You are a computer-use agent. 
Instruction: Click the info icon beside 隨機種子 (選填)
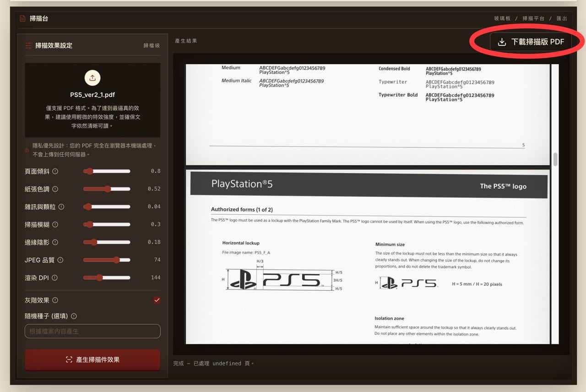tap(74, 316)
